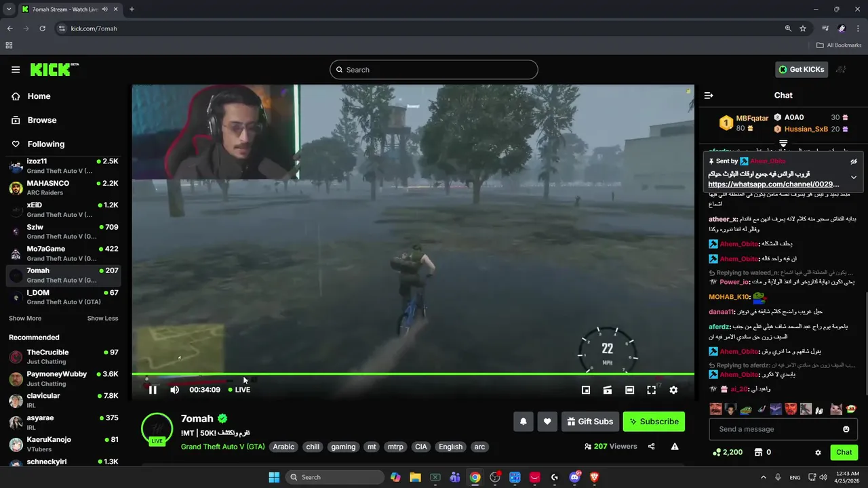The image size is (868, 488).
Task: Open Browse in the sidebar
Action: coord(34,120)
